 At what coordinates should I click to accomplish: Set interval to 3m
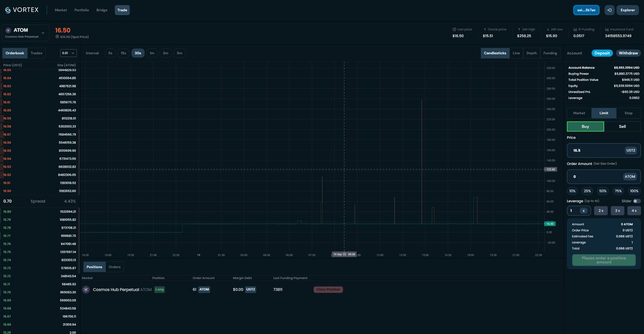[165, 53]
